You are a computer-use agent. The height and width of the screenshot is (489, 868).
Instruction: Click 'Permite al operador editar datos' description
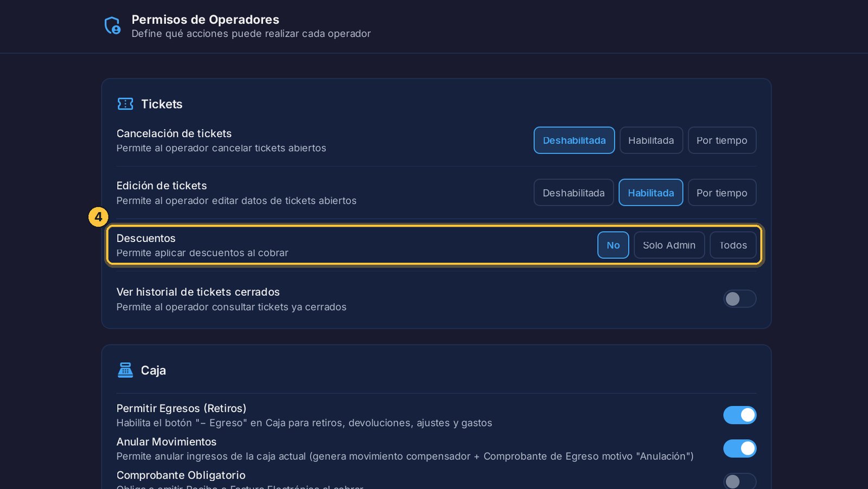(x=237, y=201)
